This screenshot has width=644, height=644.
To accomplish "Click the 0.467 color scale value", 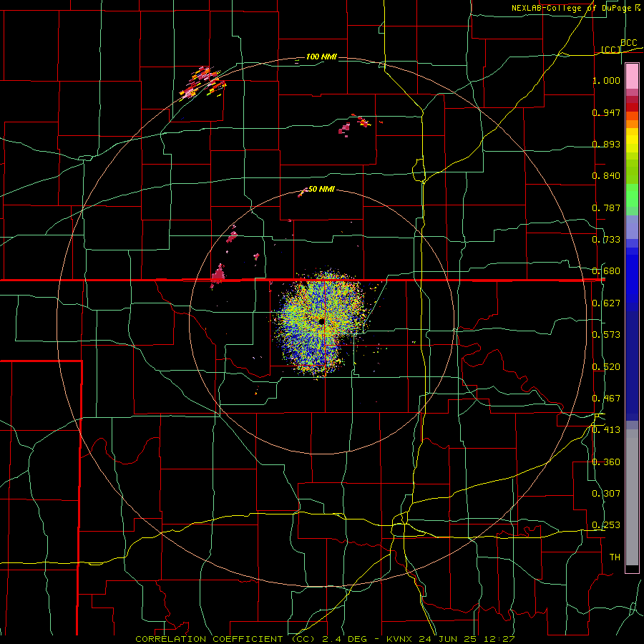I will pyautogui.click(x=606, y=399).
